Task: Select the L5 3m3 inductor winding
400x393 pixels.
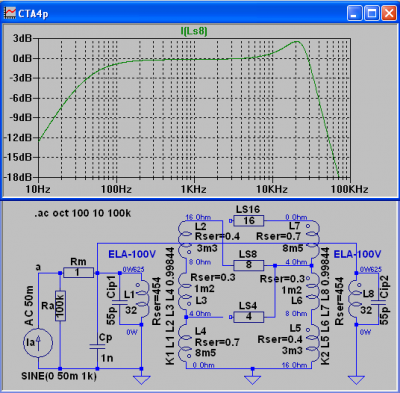Action: [312, 342]
